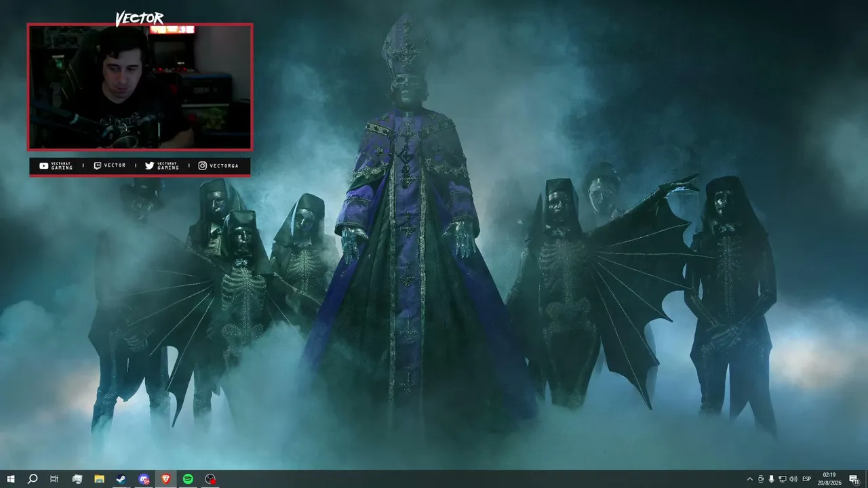This screenshot has width=868, height=488.
Task: Open the microphone tray icon
Action: (x=772, y=479)
